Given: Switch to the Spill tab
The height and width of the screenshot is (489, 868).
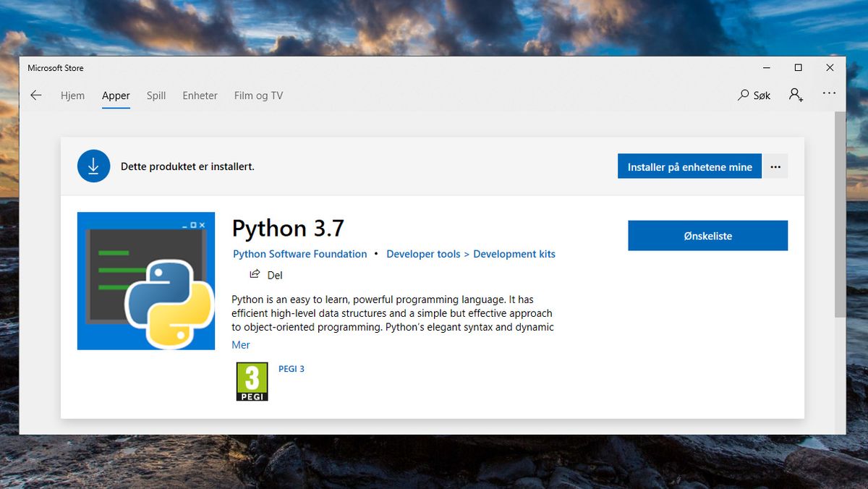Looking at the screenshot, I should [156, 95].
